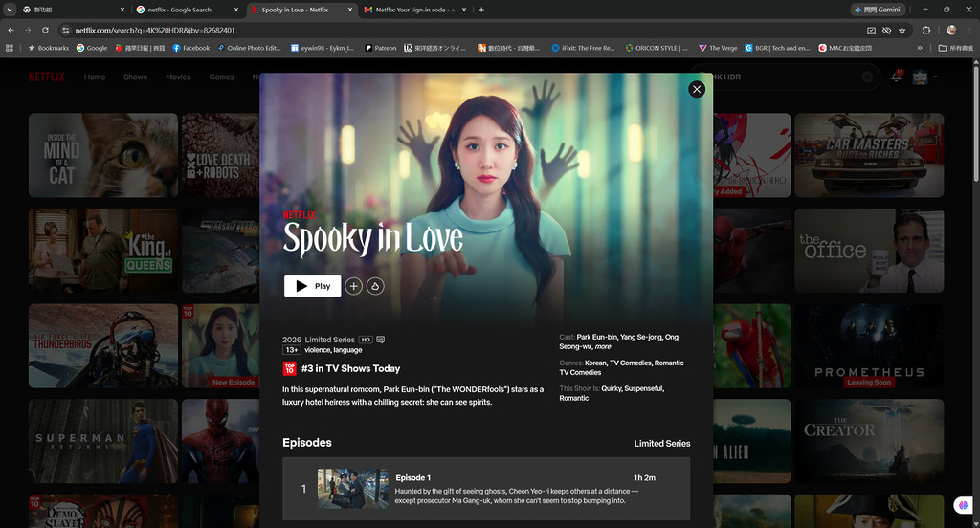Open the Quirky tag link
Image resolution: width=980 pixels, height=528 pixels.
click(611, 388)
